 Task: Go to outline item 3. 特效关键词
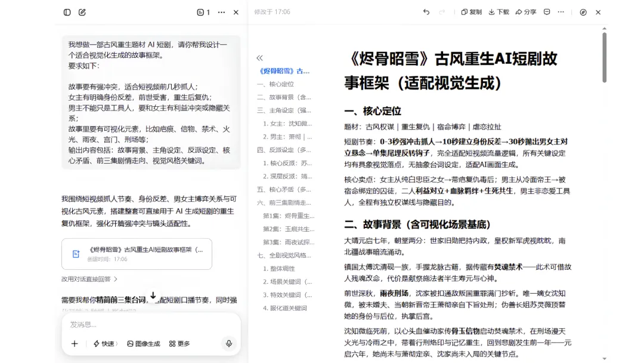click(x=287, y=295)
